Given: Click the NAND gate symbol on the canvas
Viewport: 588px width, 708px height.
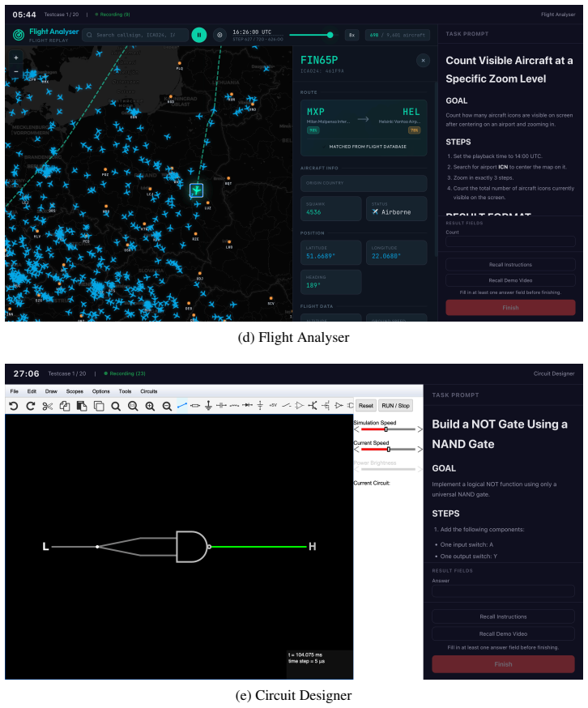Looking at the screenshot, I should 193,547.
